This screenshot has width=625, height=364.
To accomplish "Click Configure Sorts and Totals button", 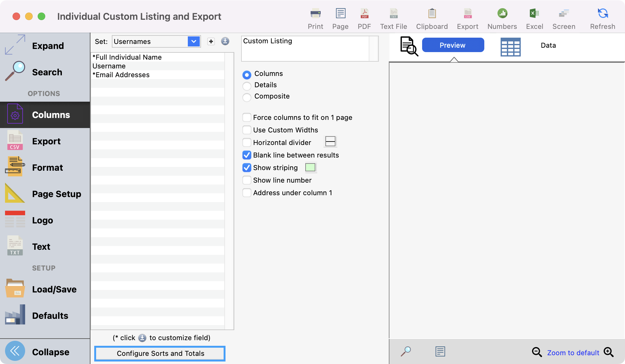I will tap(160, 353).
